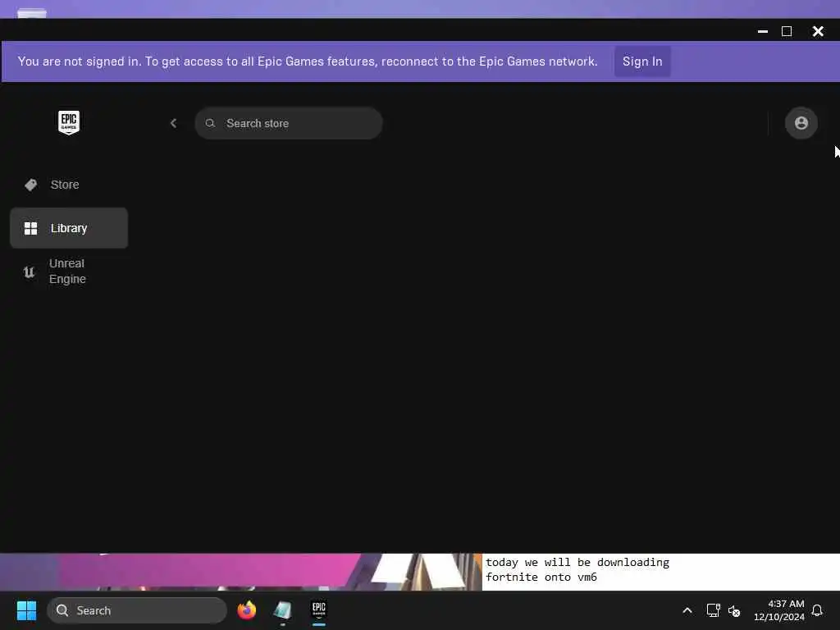Click the Store price-tag icon
Image resolution: width=840 pixels, height=630 pixels.
point(30,185)
